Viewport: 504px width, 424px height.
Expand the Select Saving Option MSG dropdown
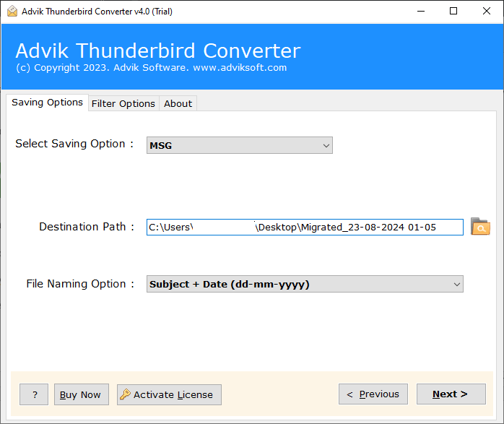coord(240,145)
